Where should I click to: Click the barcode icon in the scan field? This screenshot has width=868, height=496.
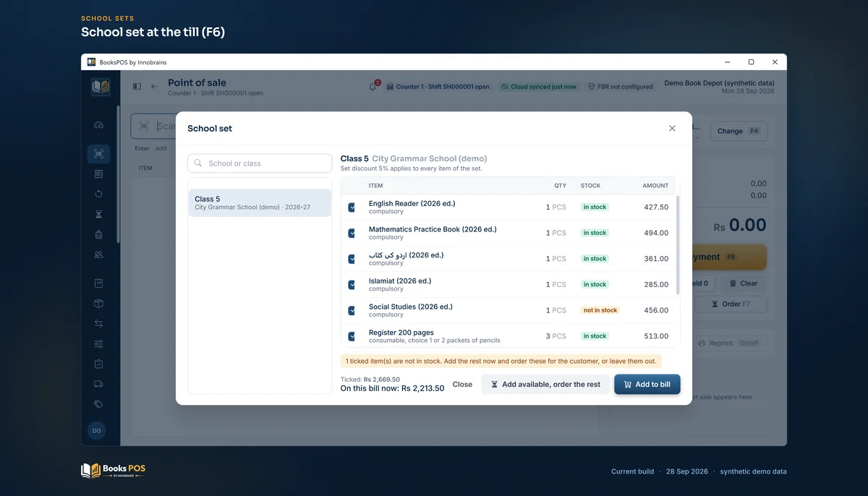tap(144, 126)
